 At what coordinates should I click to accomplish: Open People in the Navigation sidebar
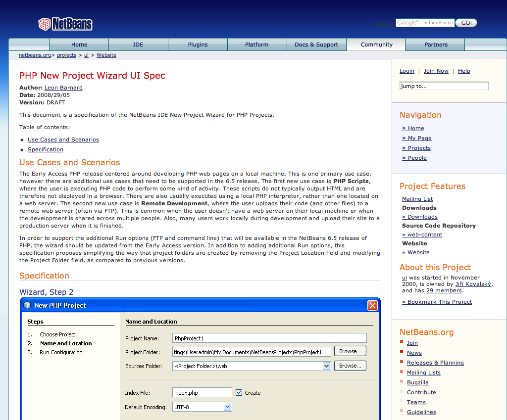tap(414, 158)
